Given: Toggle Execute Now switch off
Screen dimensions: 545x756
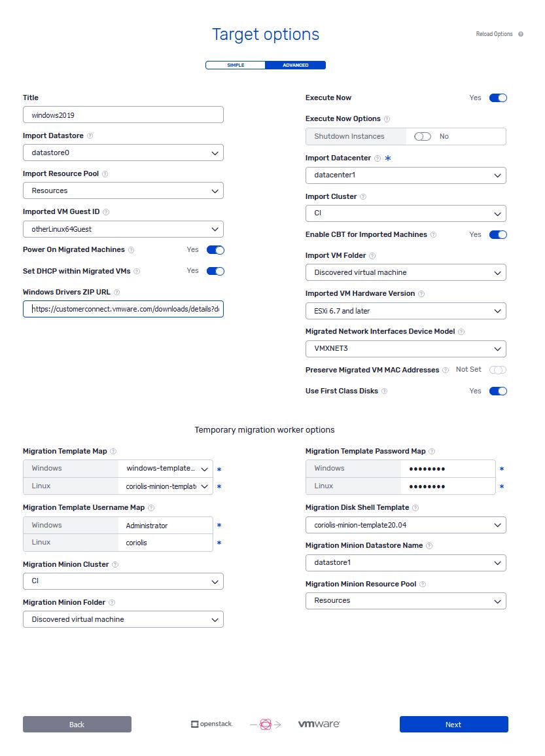Looking at the screenshot, I should 498,98.
